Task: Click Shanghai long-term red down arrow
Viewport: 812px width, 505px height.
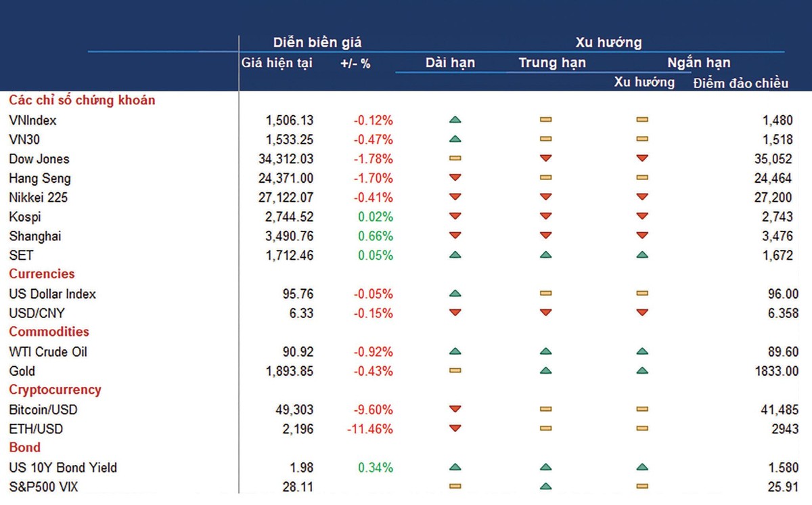Action: [x=455, y=236]
